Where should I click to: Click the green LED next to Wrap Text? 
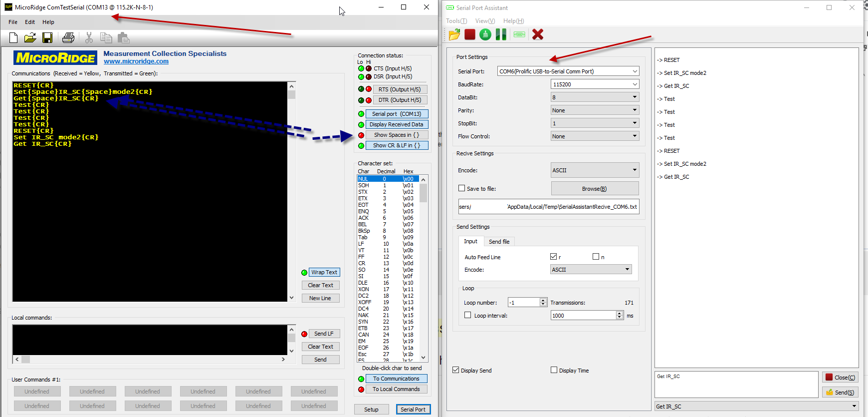[x=304, y=273]
